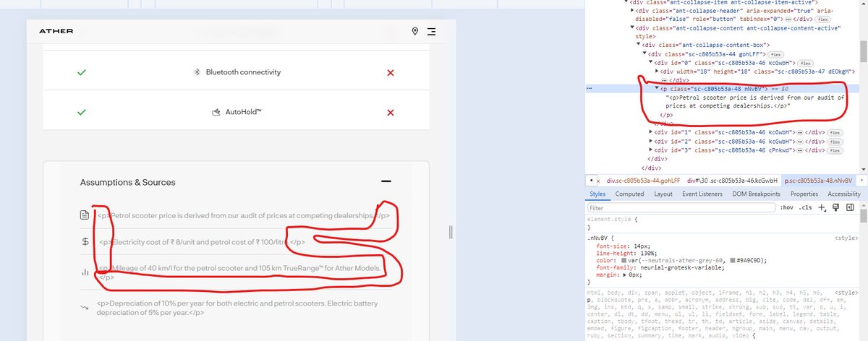Open the hamburger menu in Ather header
Viewport: 868px width, 341px height.
click(432, 31)
